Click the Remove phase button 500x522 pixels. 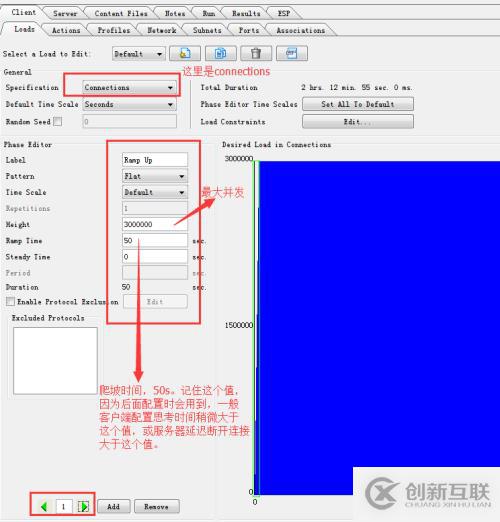[x=156, y=507]
